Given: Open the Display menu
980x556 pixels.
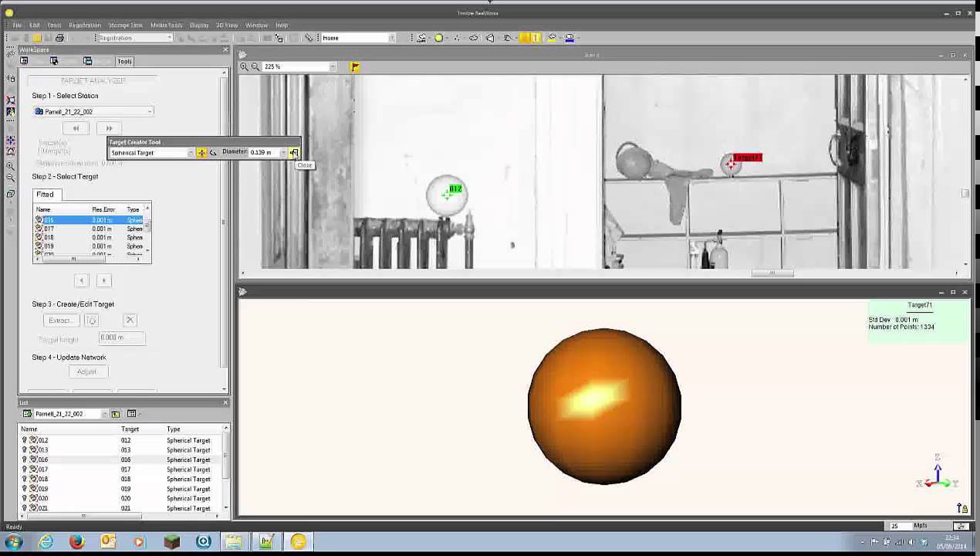Looking at the screenshot, I should point(199,25).
